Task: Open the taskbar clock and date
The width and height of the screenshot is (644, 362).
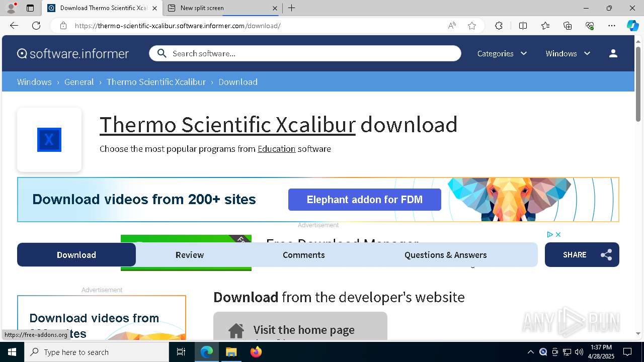Action: [601, 352]
